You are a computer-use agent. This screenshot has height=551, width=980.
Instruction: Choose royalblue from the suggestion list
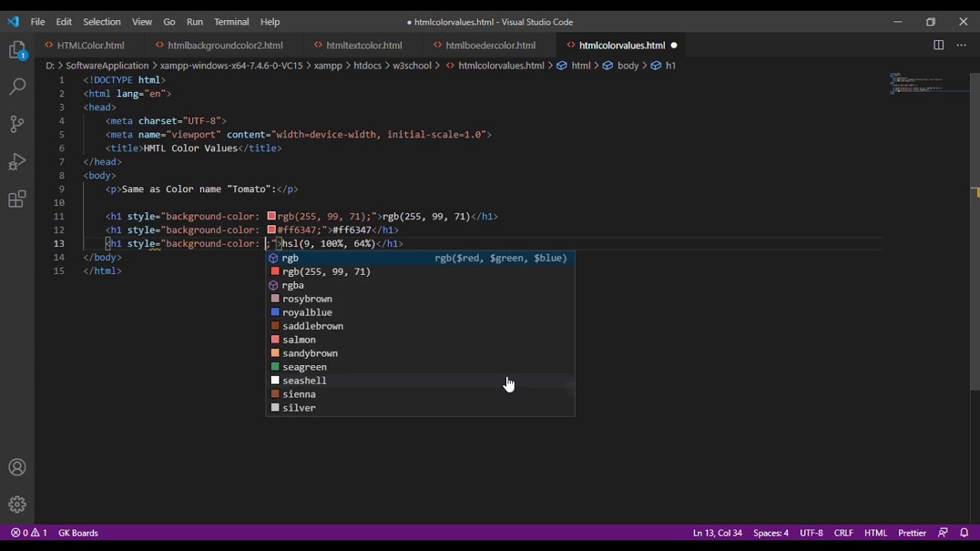tap(420, 312)
